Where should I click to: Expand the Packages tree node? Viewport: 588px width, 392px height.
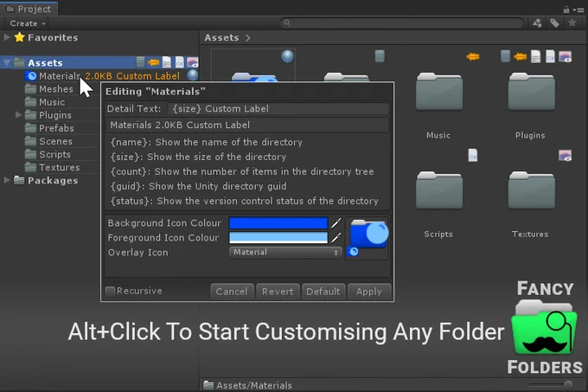point(7,181)
